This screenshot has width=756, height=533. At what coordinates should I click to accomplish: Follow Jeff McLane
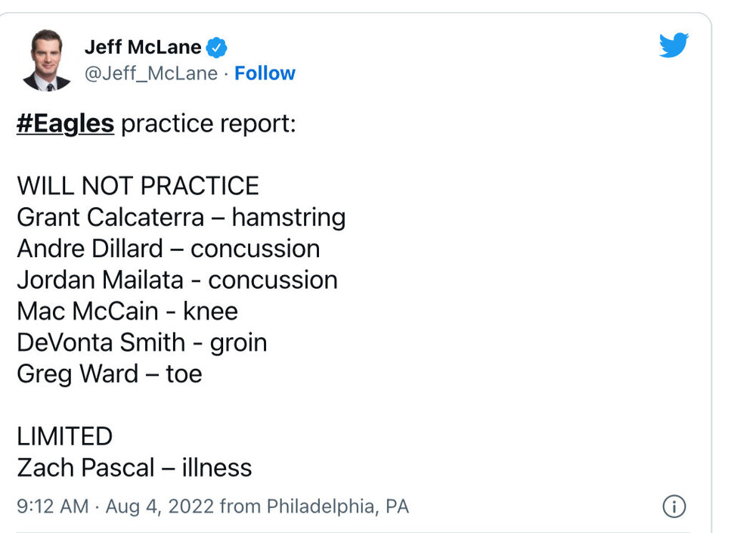click(x=265, y=73)
